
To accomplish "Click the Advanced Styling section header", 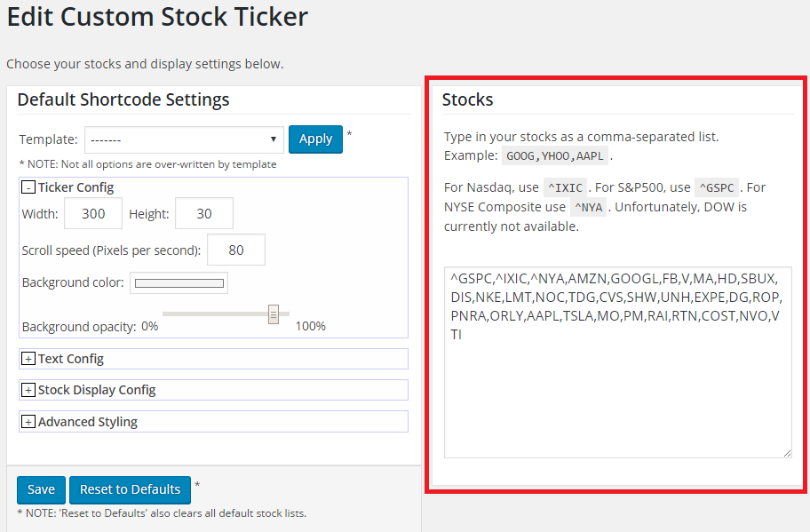I will 213,422.
